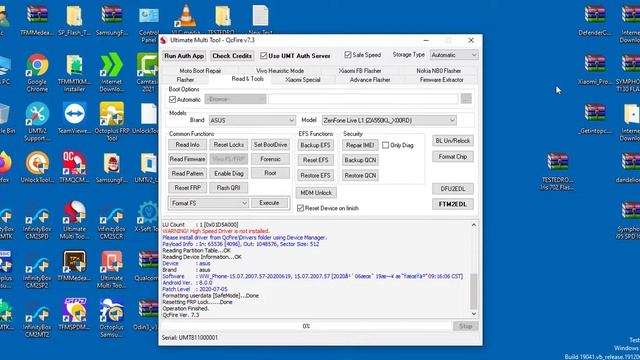
Task: Select the _Getintopc archive desktop icon
Action: (x=595, y=118)
